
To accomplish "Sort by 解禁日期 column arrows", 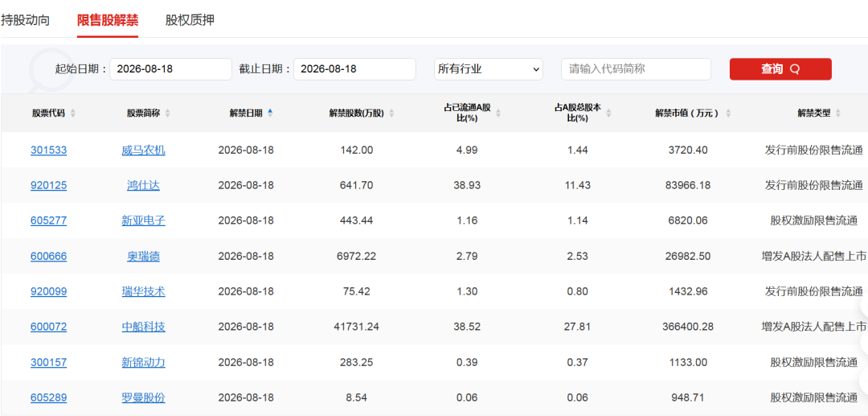I will 270,113.
